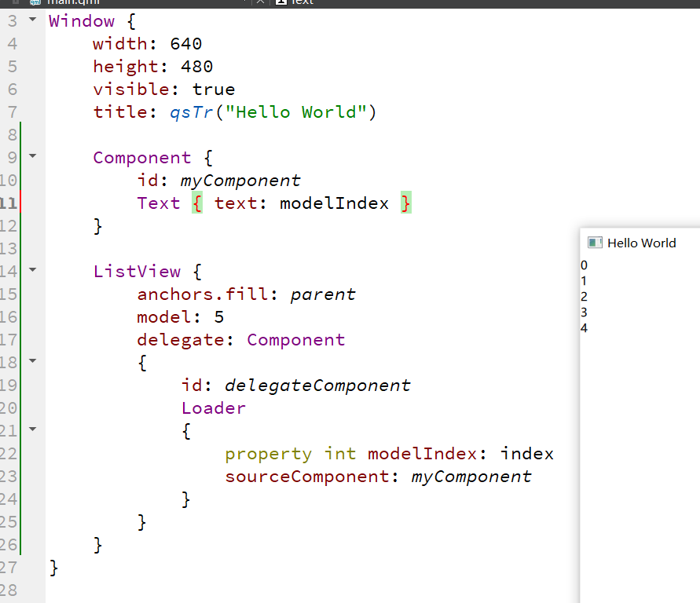This screenshot has height=603, width=700.
Task: Click the highlighted closing brace on line 11
Action: (x=406, y=203)
